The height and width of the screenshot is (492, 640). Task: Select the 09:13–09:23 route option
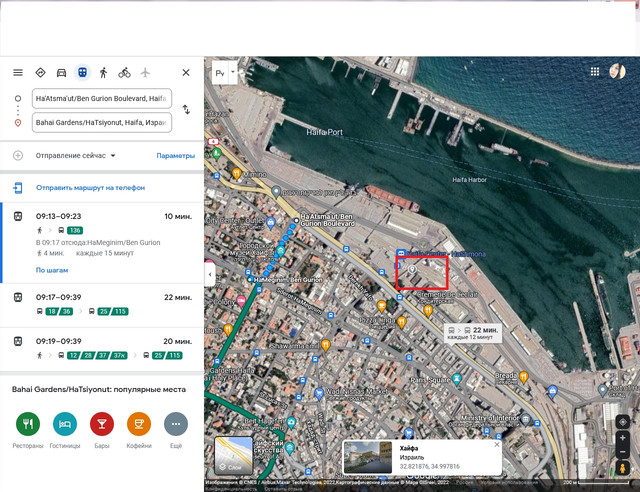tap(102, 243)
